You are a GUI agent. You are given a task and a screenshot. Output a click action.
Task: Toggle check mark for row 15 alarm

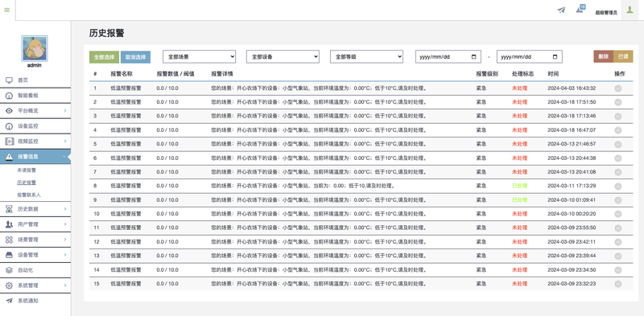click(x=617, y=284)
